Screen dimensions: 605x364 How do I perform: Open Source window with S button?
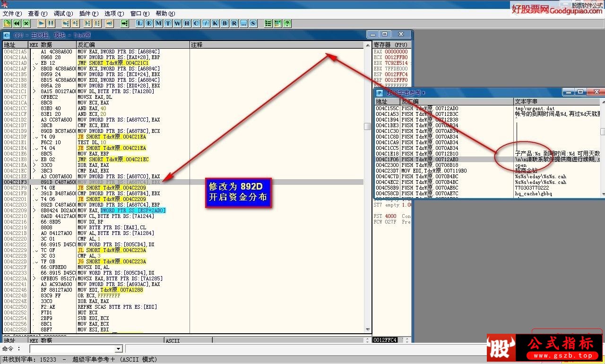click(253, 23)
